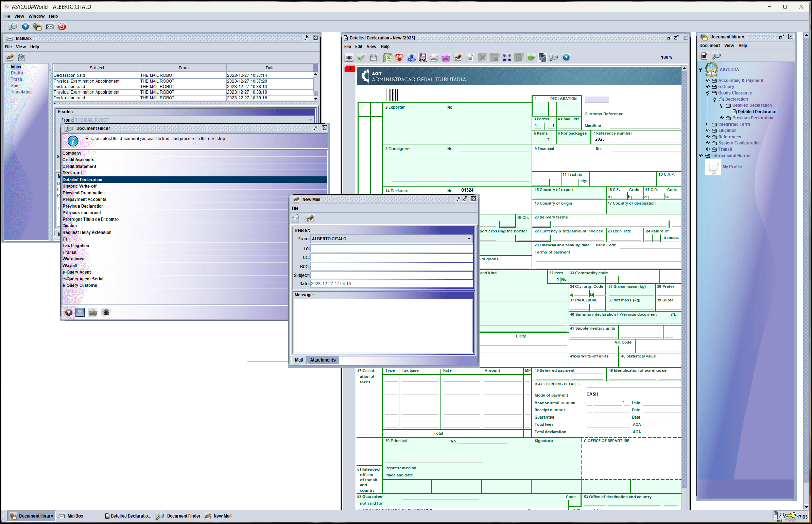Expand the Integrated Tariff tree node
Screen dimensions: 812x524
click(x=708, y=124)
